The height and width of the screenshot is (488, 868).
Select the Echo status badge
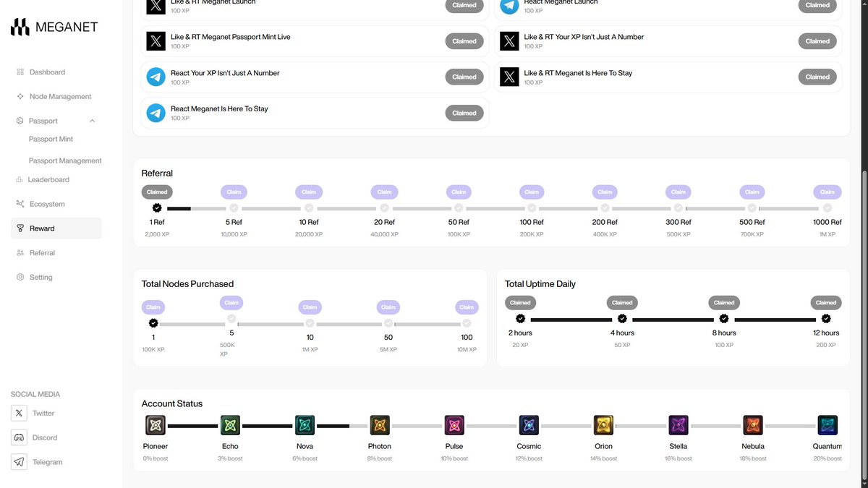(230, 425)
